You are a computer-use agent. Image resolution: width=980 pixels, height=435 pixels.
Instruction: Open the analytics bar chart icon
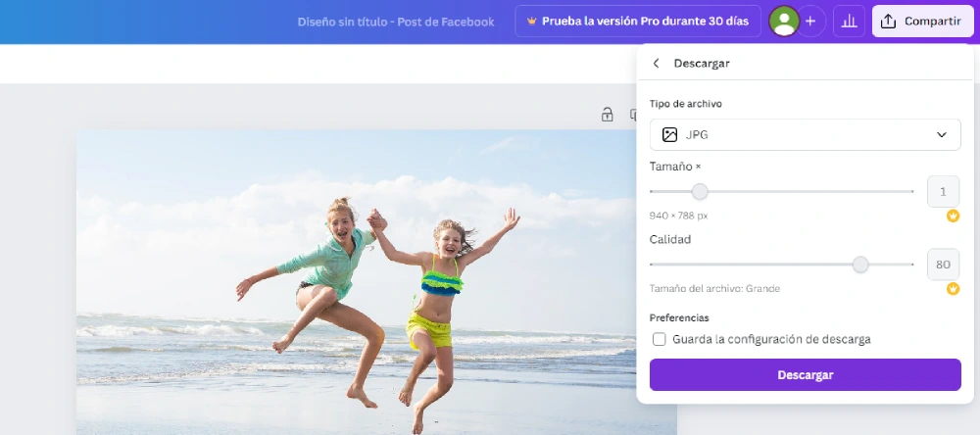coord(849,22)
